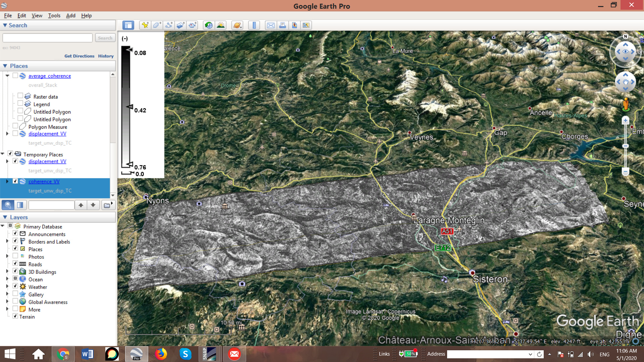Open Microsoft Word from the taskbar

coord(88,354)
